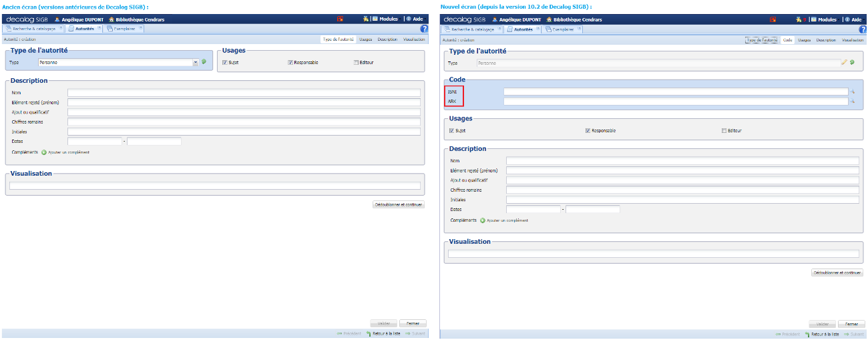
Task: Click the search magnifier next to ISNI field
Action: point(852,92)
